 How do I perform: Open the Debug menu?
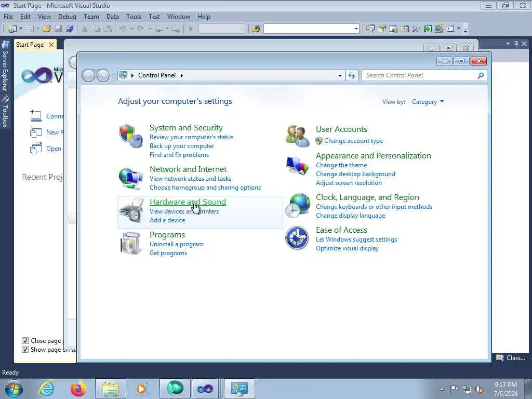tap(67, 16)
